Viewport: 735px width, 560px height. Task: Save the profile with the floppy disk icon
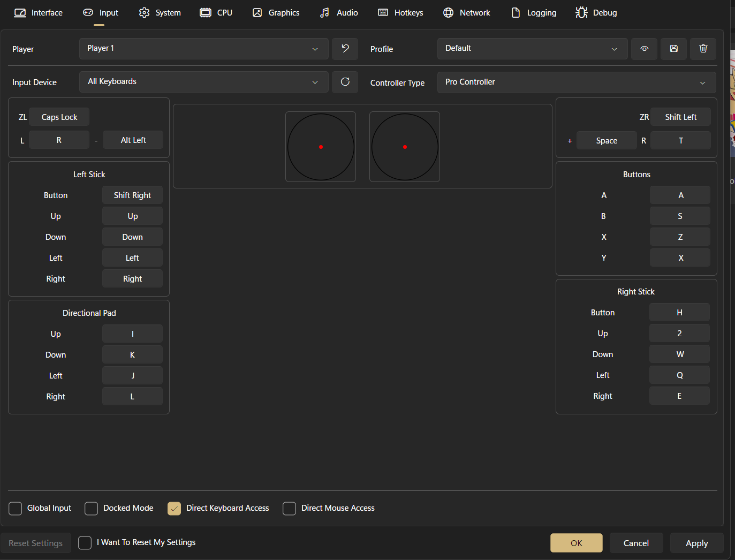673,49
